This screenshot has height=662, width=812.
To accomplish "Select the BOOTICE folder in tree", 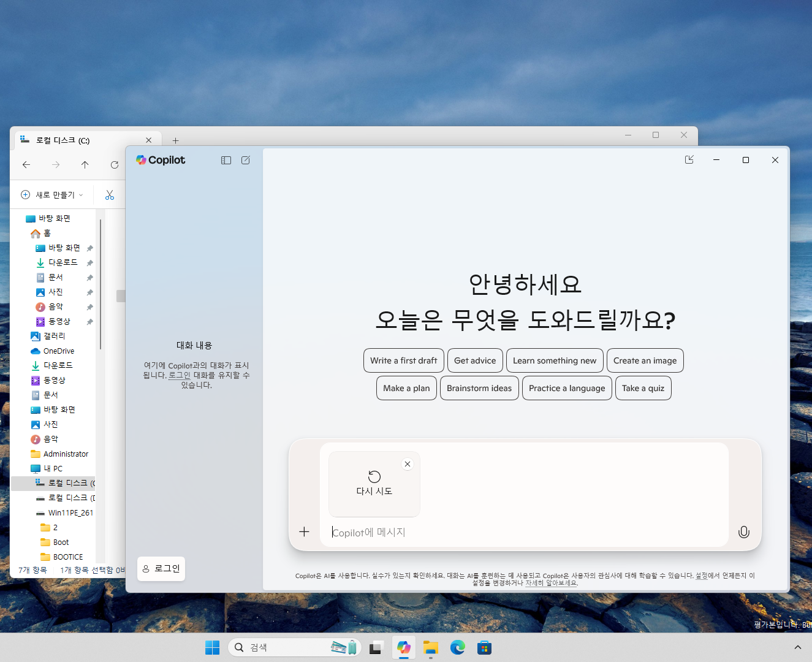I will click(x=61, y=557).
